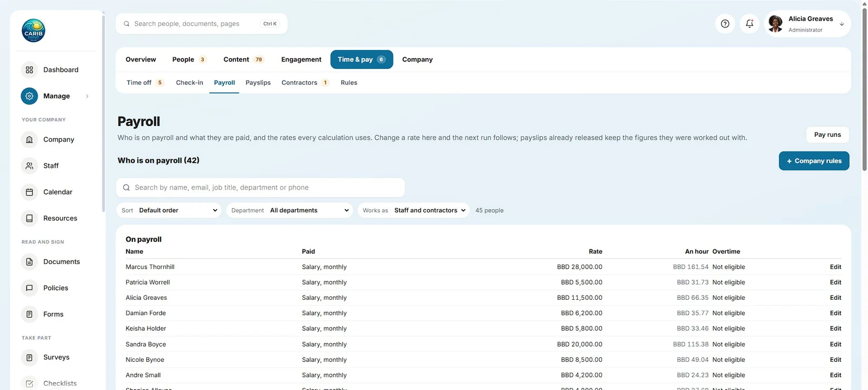The image size is (868, 390).
Task: Click the sidebar vertical scrollbar
Action: 103,113
